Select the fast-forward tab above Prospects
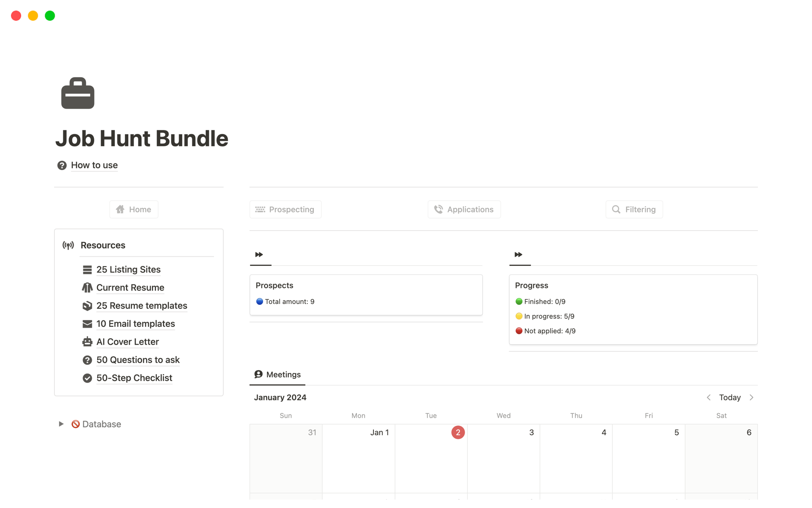 click(x=259, y=254)
